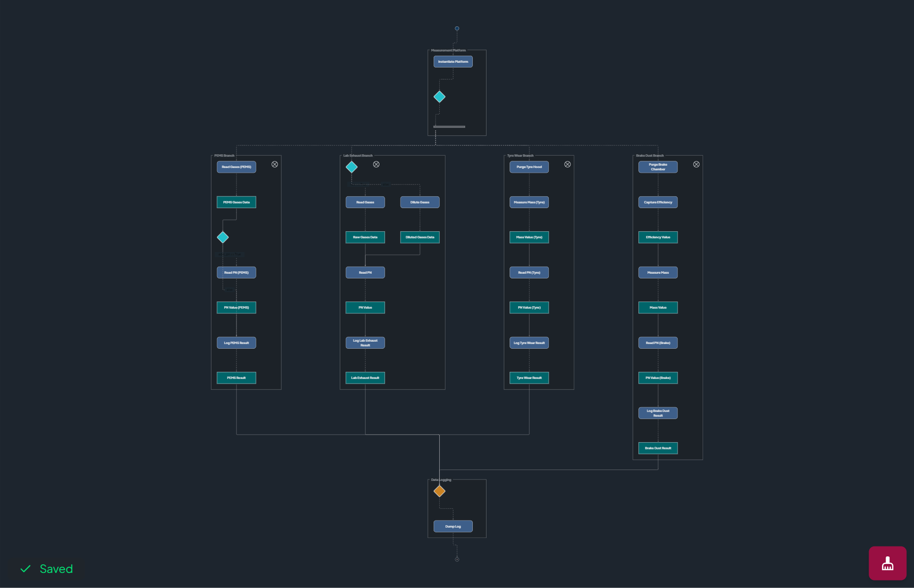Select the PN Value (PEMS) object node
The image size is (914, 588).
(236, 308)
